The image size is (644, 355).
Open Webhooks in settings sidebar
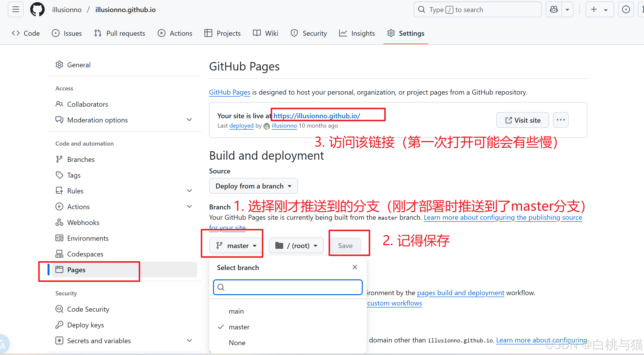point(83,222)
